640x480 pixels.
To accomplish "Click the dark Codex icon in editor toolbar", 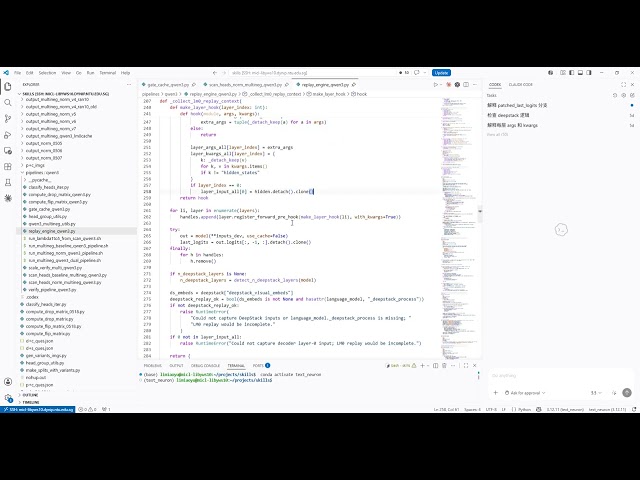I will (457, 84).
